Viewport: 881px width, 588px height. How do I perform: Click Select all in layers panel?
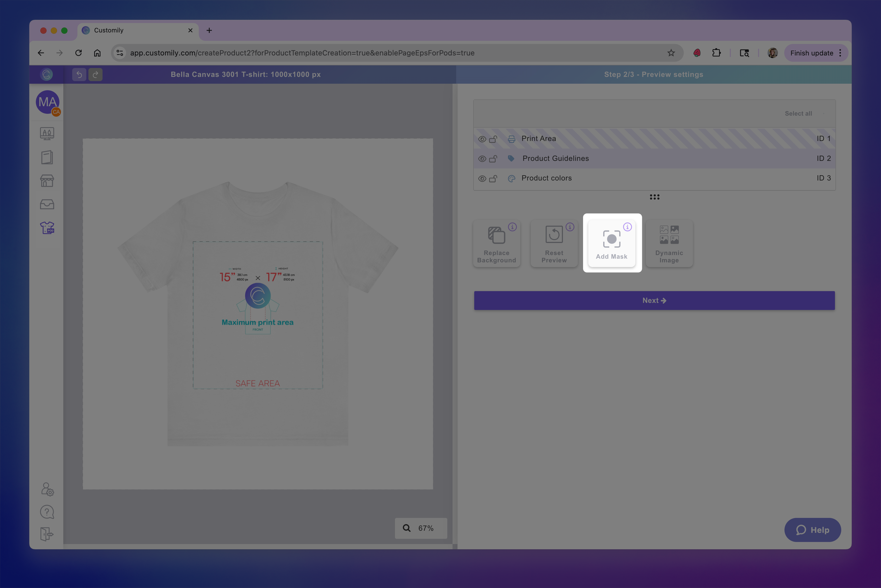coord(798,114)
